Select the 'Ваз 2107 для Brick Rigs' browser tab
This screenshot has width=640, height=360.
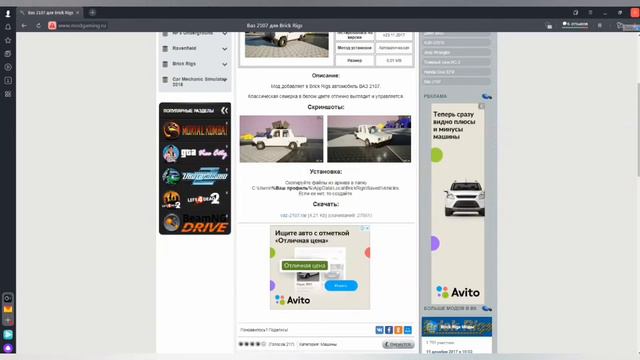tap(50, 13)
